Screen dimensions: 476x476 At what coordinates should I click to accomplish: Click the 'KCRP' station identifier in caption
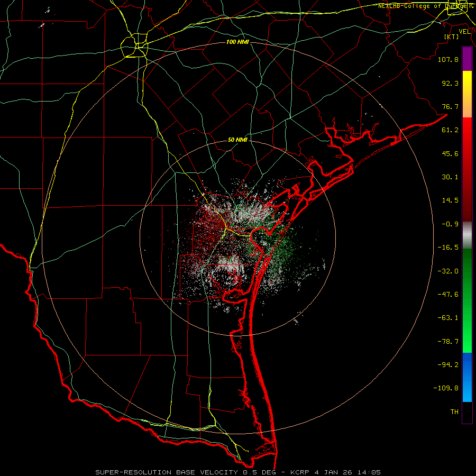pos(300,472)
